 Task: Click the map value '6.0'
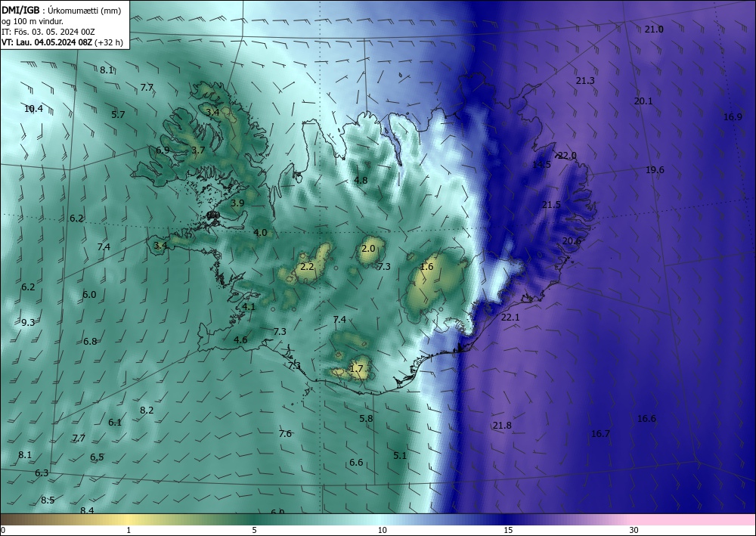click(89, 295)
